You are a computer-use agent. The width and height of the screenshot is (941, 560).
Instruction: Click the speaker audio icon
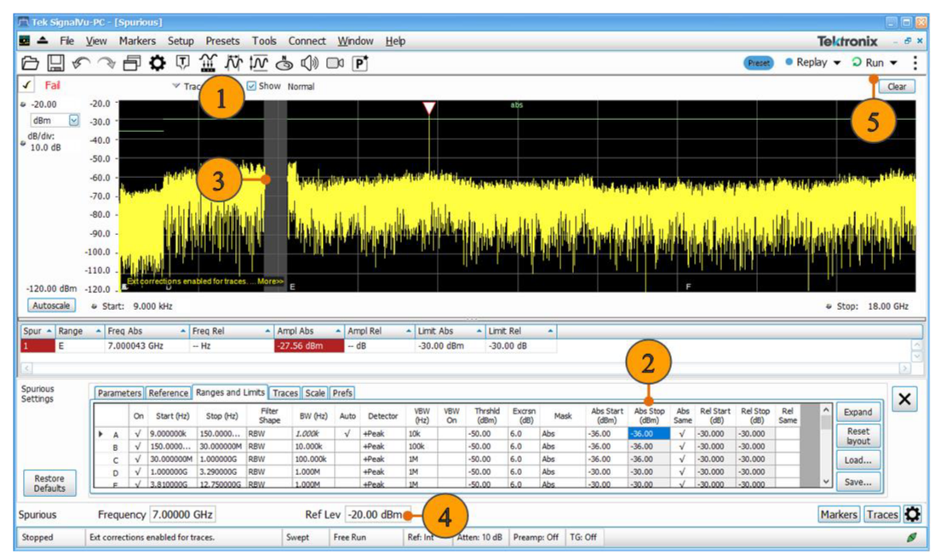tap(309, 63)
